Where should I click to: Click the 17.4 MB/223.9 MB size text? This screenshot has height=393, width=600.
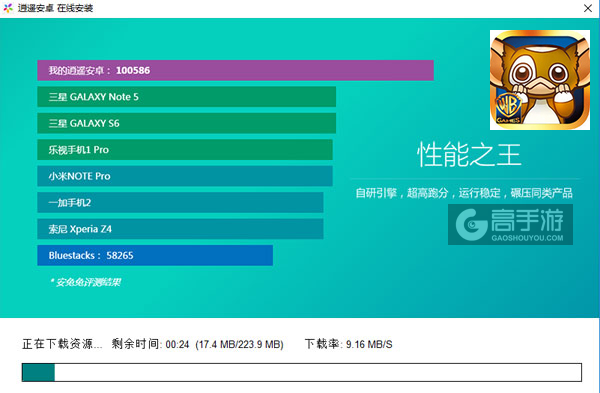(x=240, y=344)
